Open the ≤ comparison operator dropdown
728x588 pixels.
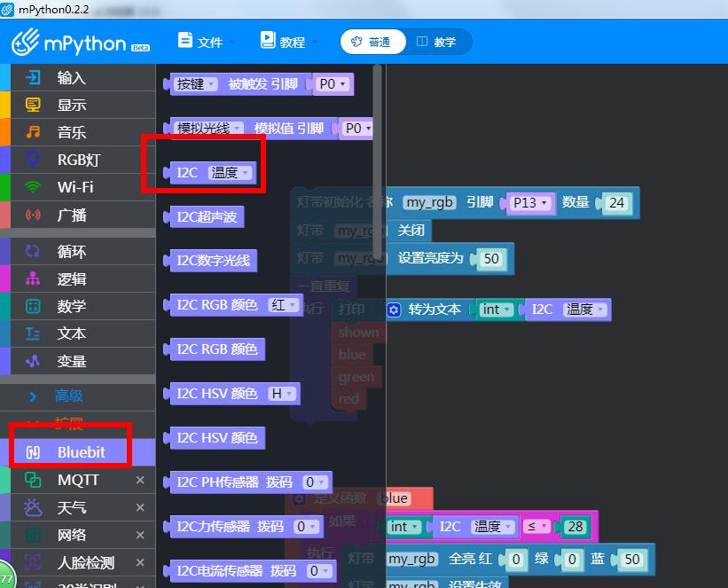[x=536, y=527]
